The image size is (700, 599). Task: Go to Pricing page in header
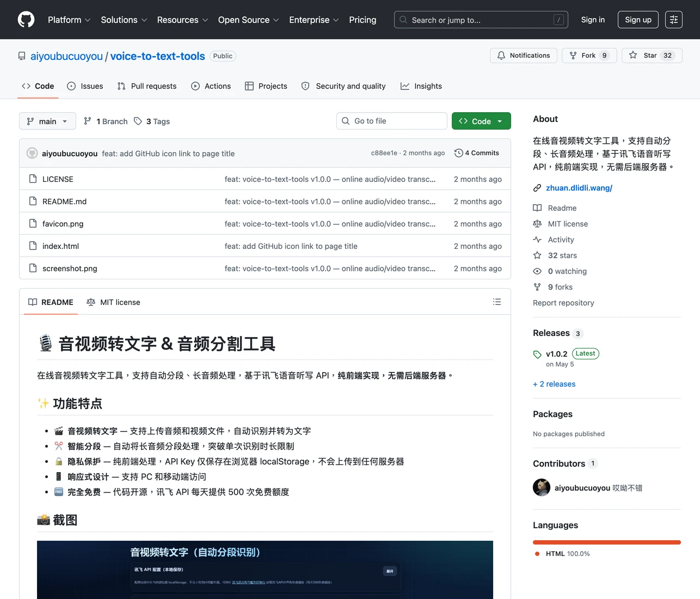[363, 20]
